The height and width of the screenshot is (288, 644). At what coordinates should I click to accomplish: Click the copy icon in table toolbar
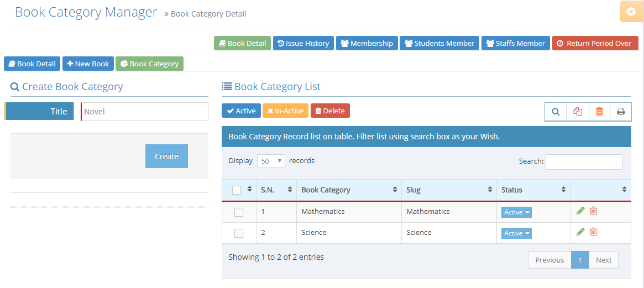578,112
